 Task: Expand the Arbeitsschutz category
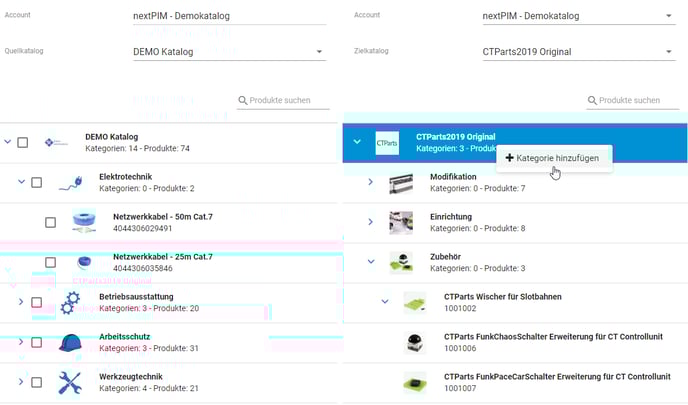(x=21, y=341)
